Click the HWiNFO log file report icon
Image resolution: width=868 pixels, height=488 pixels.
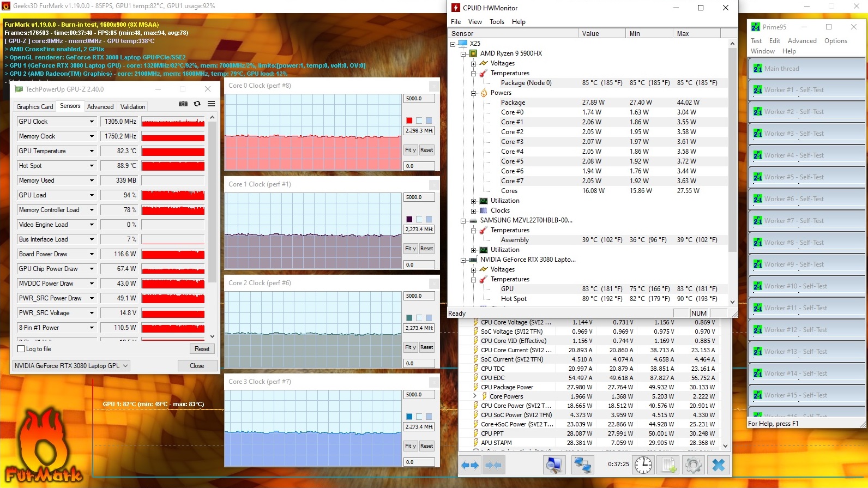pyautogui.click(x=668, y=465)
